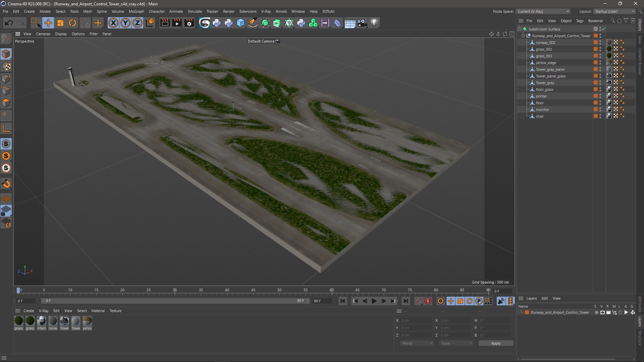Toggle Subdivision Surface enable checkmark
This screenshot has height=362, width=644.
pyautogui.click(x=603, y=29)
